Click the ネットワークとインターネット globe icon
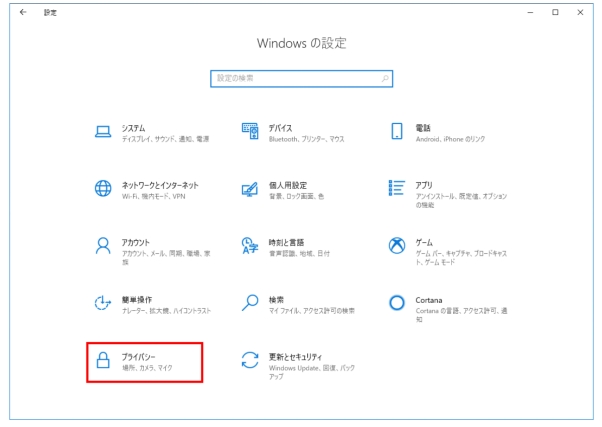 (102, 189)
